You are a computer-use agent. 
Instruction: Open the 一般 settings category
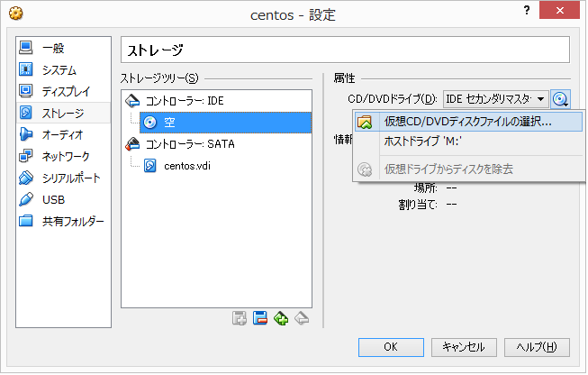click(x=63, y=48)
